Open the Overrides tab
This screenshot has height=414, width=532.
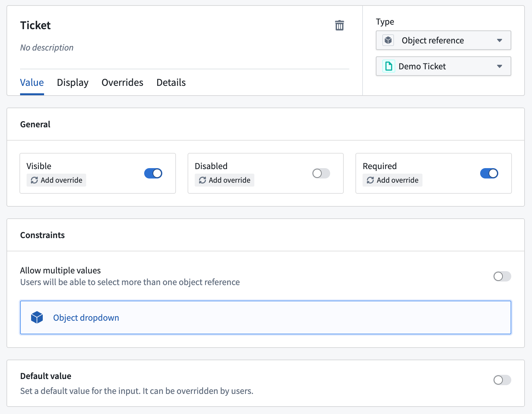tap(122, 83)
